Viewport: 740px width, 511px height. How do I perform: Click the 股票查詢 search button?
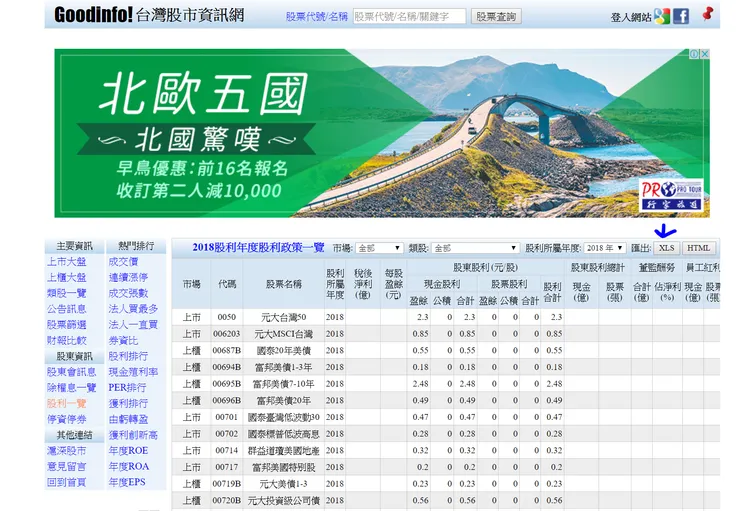click(x=496, y=17)
